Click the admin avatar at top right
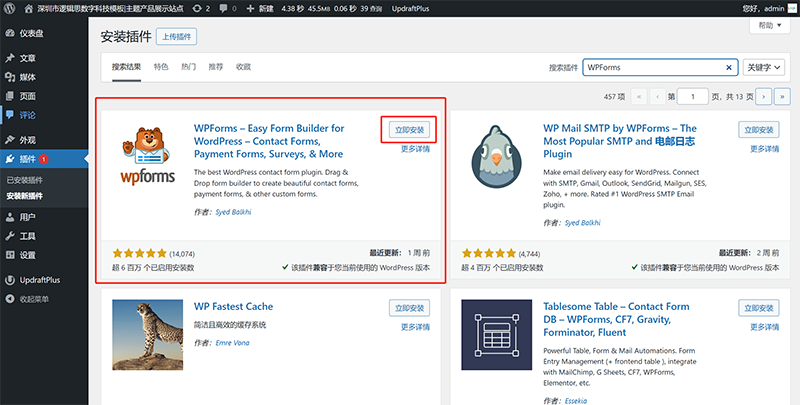 click(x=792, y=8)
